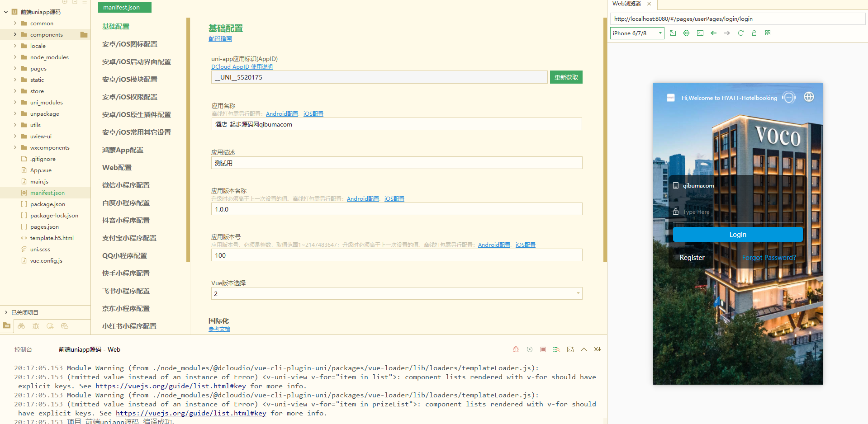Click the blue Login button in preview
The height and width of the screenshot is (424, 868).
[x=737, y=234]
